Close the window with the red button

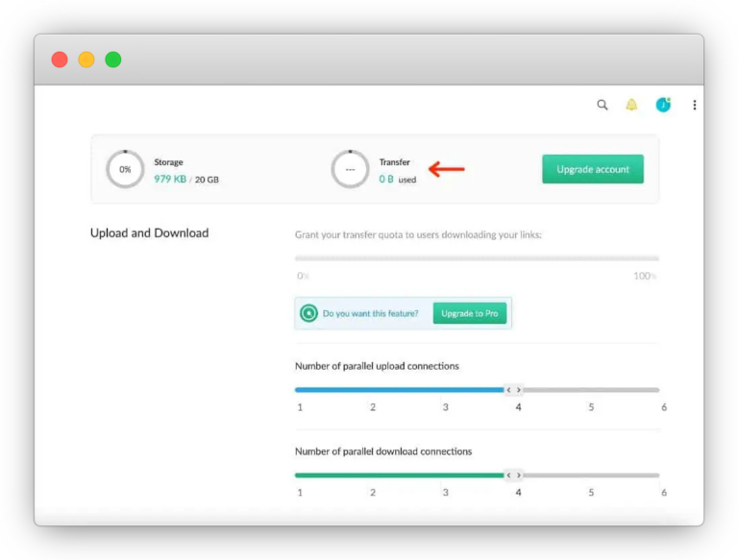point(60,60)
